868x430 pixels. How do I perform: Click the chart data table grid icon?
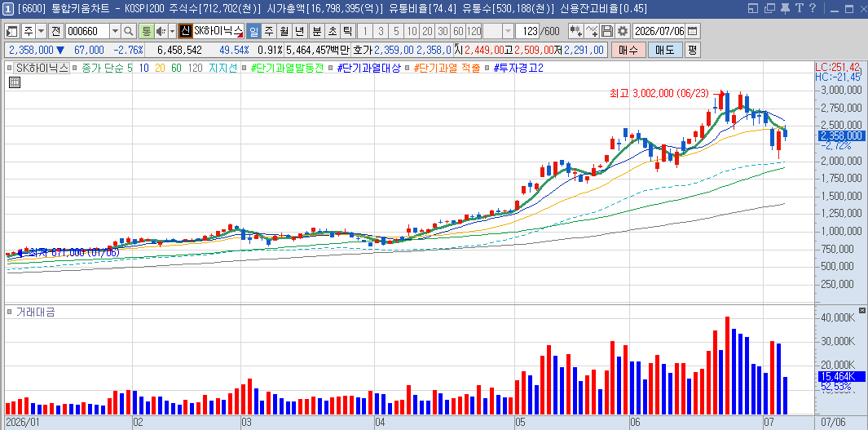(x=15, y=82)
